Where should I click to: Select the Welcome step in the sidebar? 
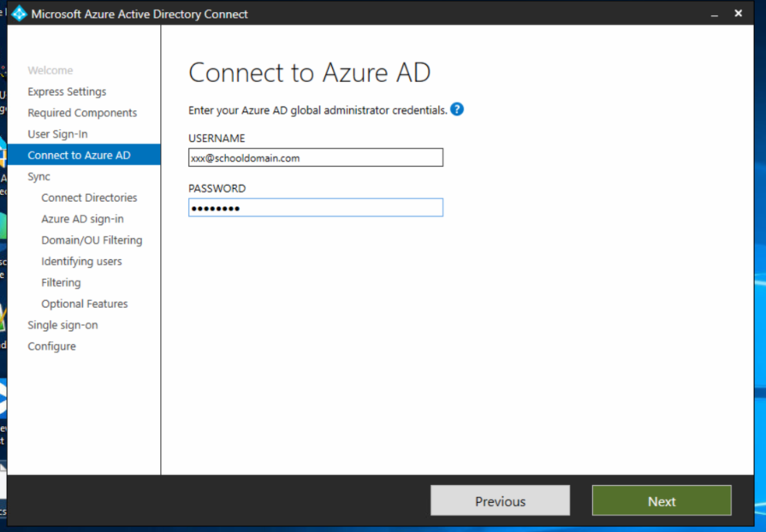50,70
